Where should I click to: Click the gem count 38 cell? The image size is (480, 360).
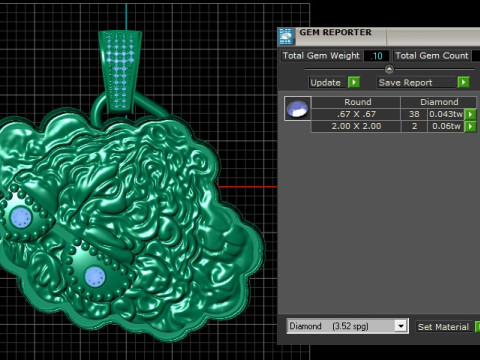tap(414, 114)
